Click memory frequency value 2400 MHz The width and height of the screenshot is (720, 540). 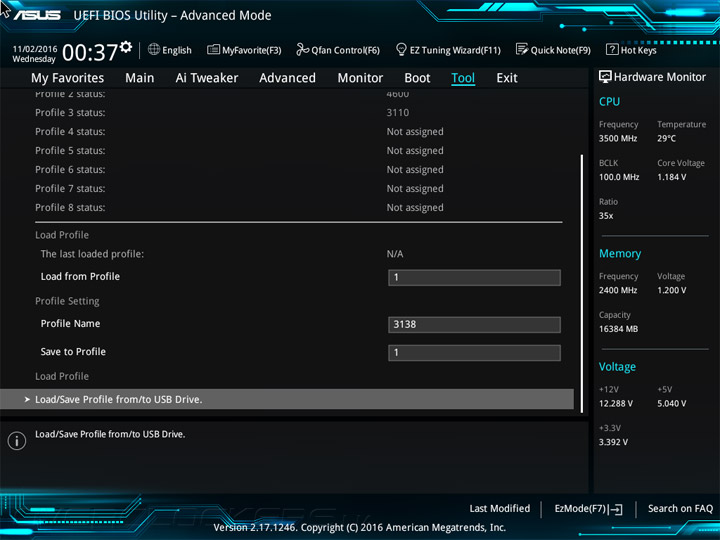tap(618, 290)
